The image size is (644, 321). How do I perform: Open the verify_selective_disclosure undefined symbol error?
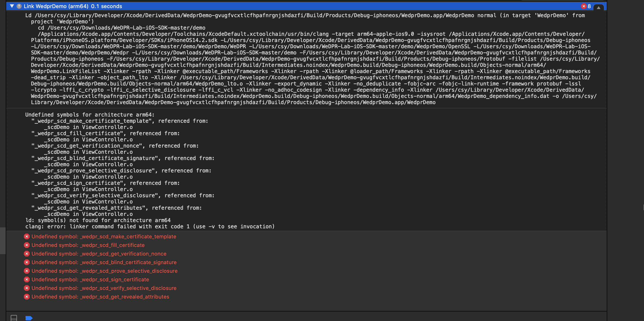coord(104,288)
